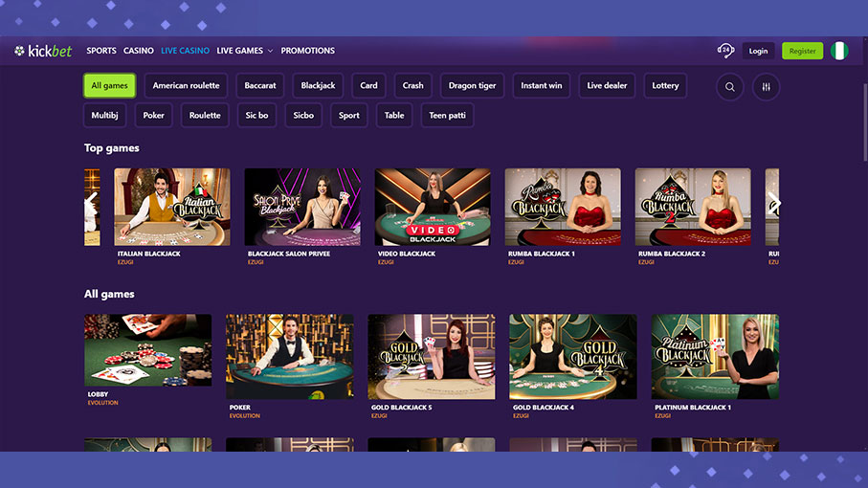868x488 pixels.
Task: Expand the Live Games dropdown
Action: tap(244, 51)
